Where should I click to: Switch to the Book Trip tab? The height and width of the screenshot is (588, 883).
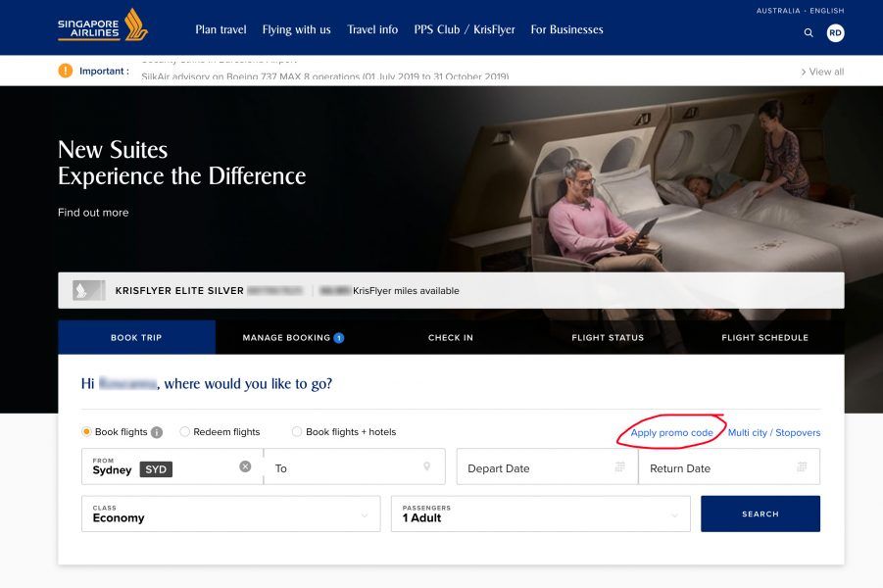point(136,337)
